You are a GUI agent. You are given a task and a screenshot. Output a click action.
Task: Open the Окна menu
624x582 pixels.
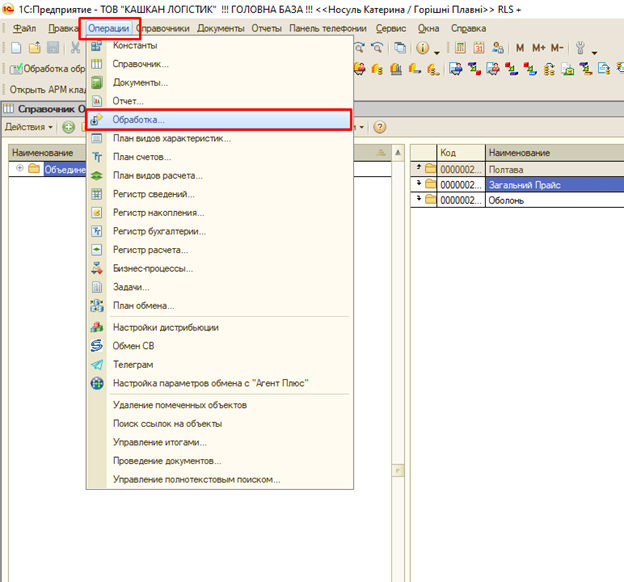428,28
